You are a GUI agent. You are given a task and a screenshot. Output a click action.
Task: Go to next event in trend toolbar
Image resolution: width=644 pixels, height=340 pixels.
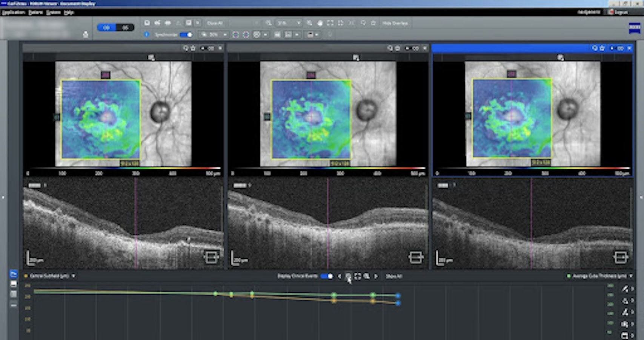[x=376, y=276]
